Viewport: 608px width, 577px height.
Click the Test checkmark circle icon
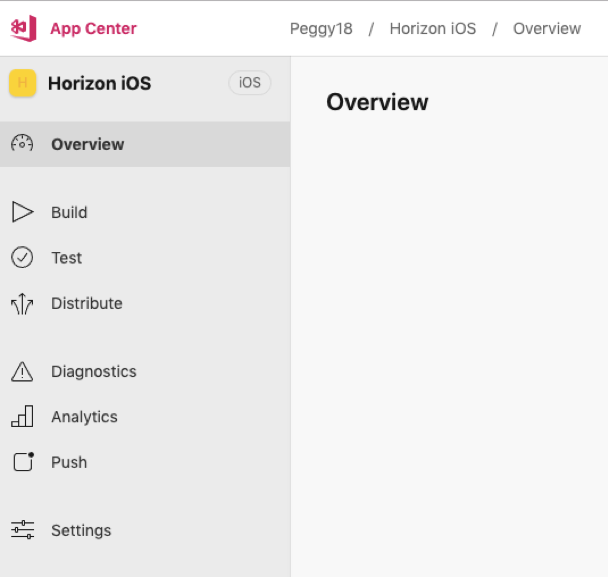tap(22, 257)
